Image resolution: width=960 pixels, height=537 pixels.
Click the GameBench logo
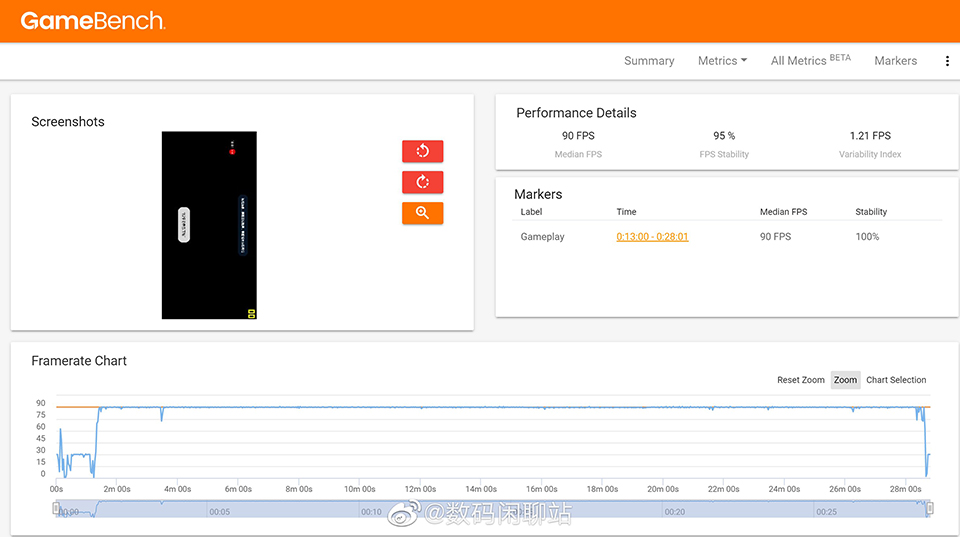click(93, 21)
